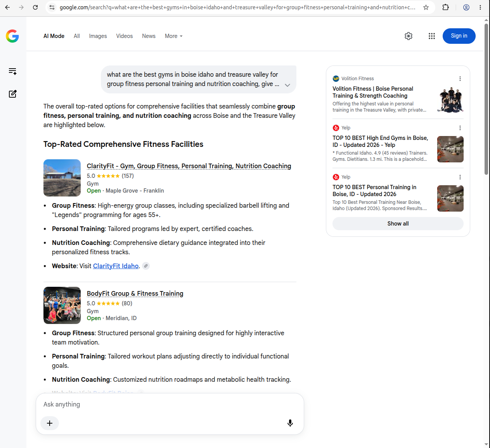Go back with the browser back arrow
Image resolution: width=490 pixels, height=448 pixels.
tap(7, 7)
